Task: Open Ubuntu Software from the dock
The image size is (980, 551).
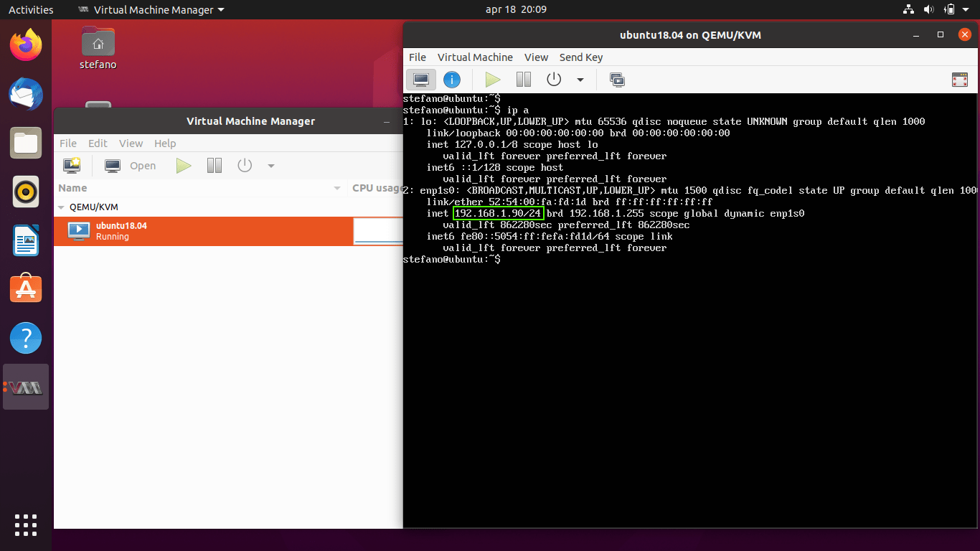Action: click(26, 289)
